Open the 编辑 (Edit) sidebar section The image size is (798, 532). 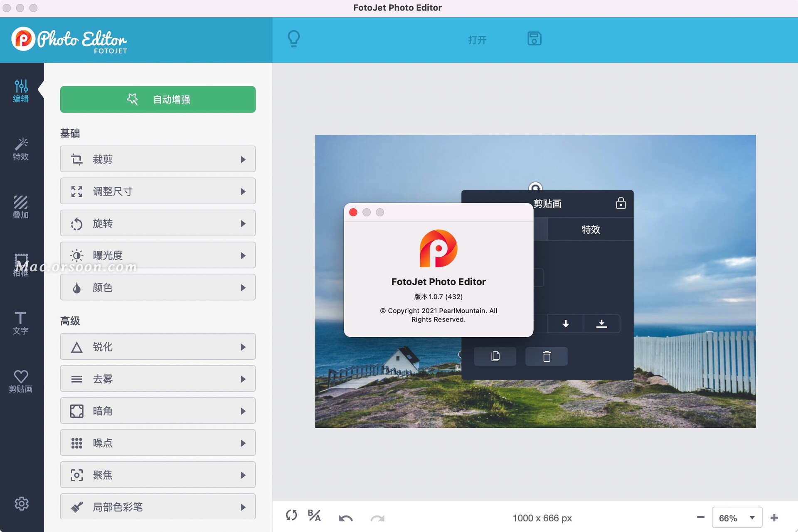(x=21, y=91)
